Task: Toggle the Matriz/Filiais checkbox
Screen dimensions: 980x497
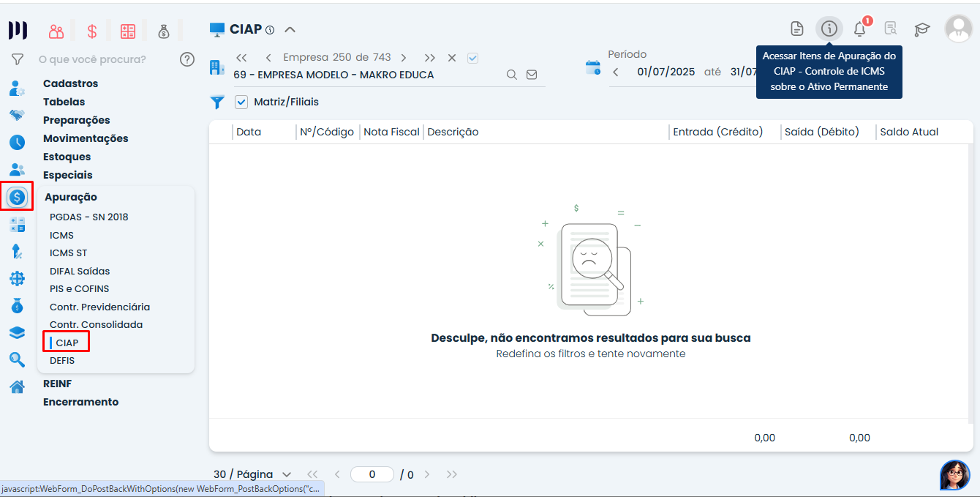Action: click(241, 102)
